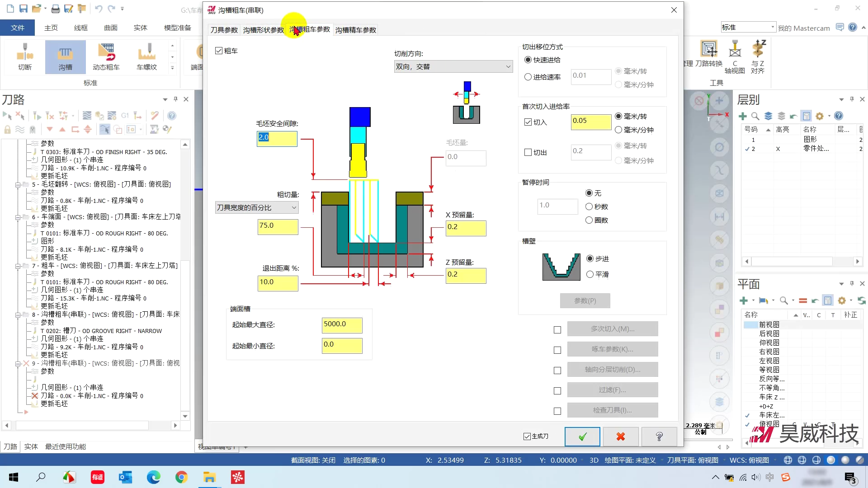868x488 pixels.
Task: Launch Chrome from the taskbar
Action: (181, 477)
